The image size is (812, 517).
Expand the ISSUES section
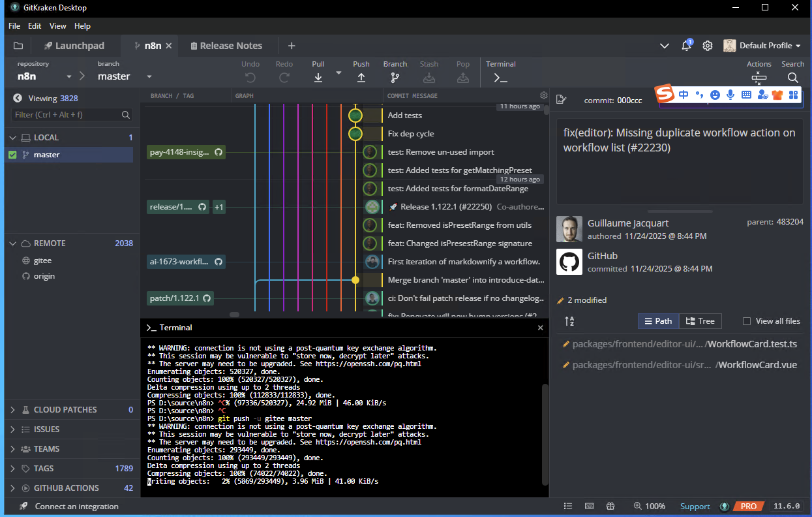point(12,430)
